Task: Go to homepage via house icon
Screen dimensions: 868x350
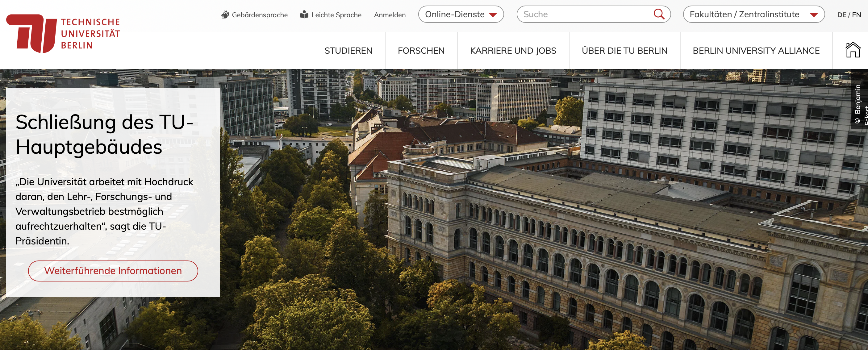Action: click(853, 50)
